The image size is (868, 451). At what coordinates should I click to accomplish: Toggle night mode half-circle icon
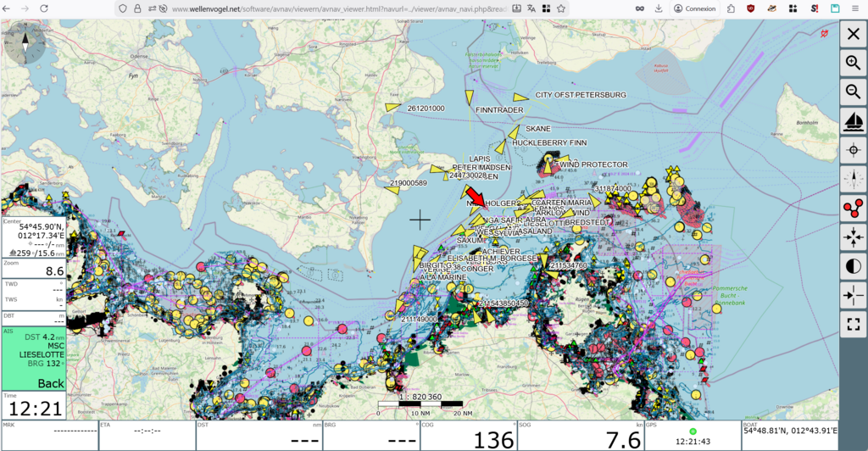(x=853, y=266)
